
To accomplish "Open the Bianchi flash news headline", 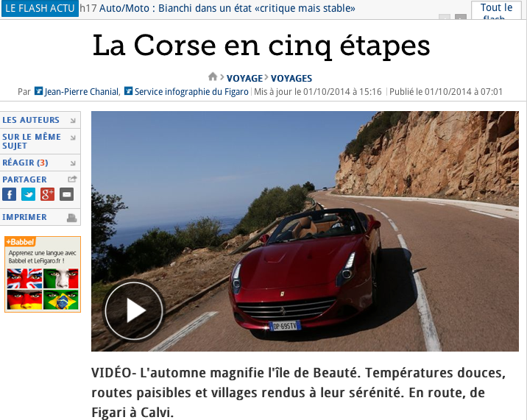I will tap(227, 8).
